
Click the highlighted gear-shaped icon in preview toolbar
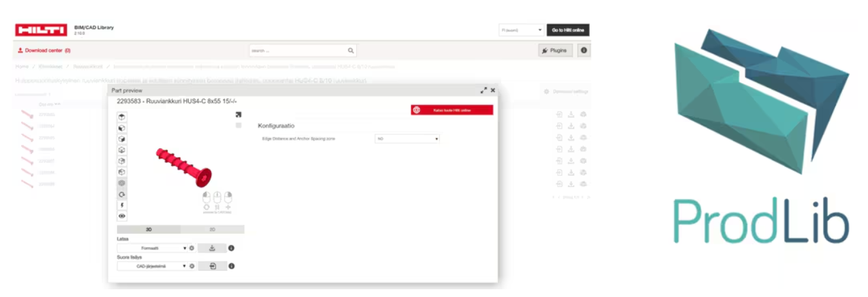coord(122,183)
